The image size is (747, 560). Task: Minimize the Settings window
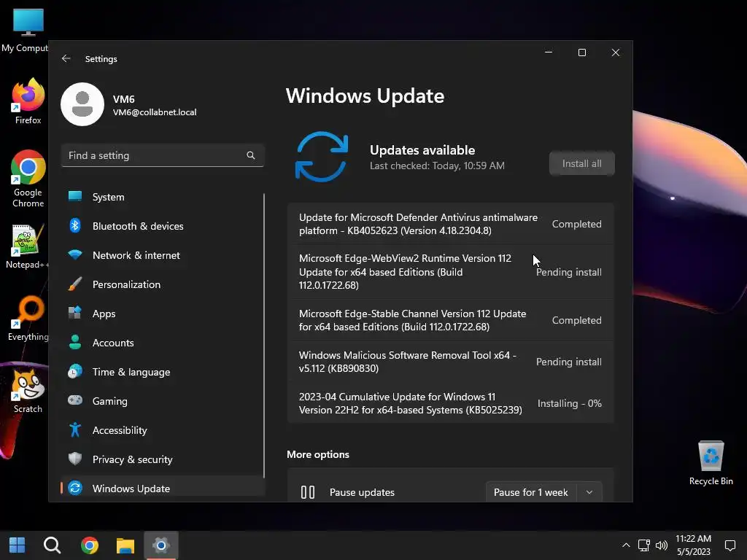(x=549, y=52)
